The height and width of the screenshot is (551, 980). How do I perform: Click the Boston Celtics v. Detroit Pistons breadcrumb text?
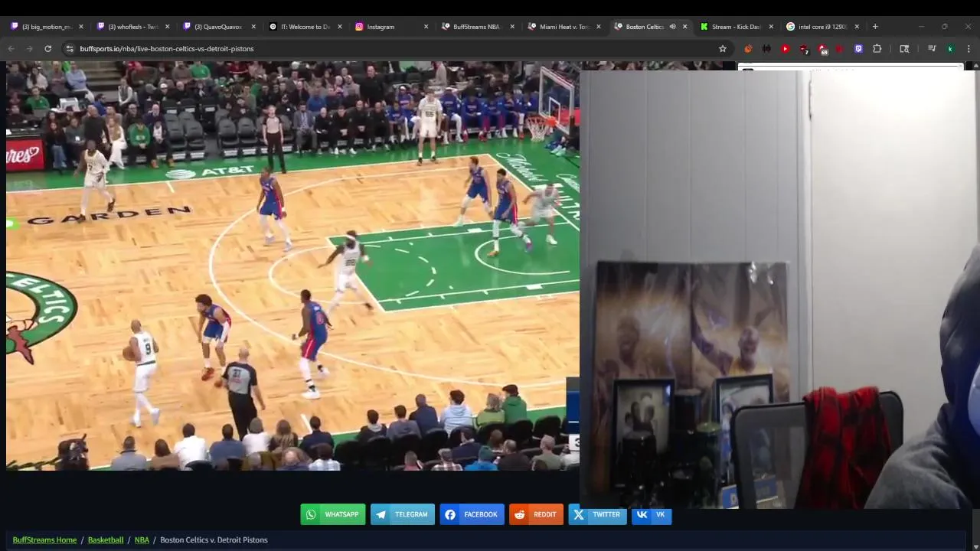pyautogui.click(x=214, y=540)
